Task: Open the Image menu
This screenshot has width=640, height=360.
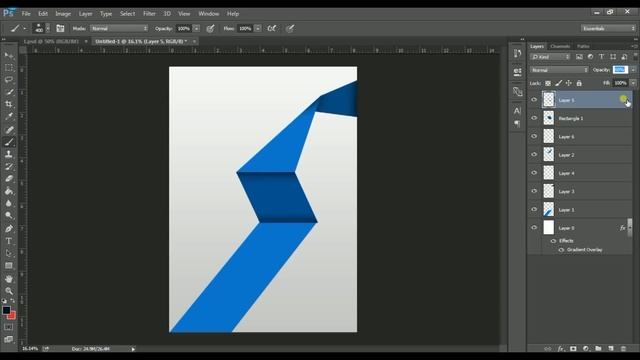Action: [63, 13]
